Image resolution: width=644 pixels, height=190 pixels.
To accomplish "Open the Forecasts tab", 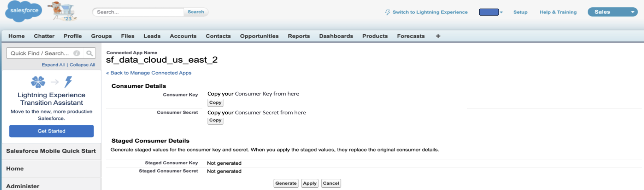I will (x=411, y=36).
